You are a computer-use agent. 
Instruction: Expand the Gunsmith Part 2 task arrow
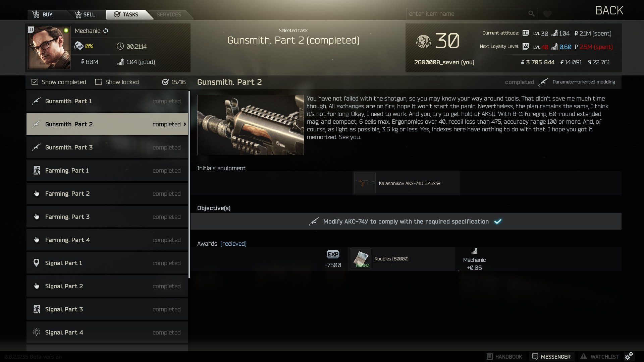(184, 124)
